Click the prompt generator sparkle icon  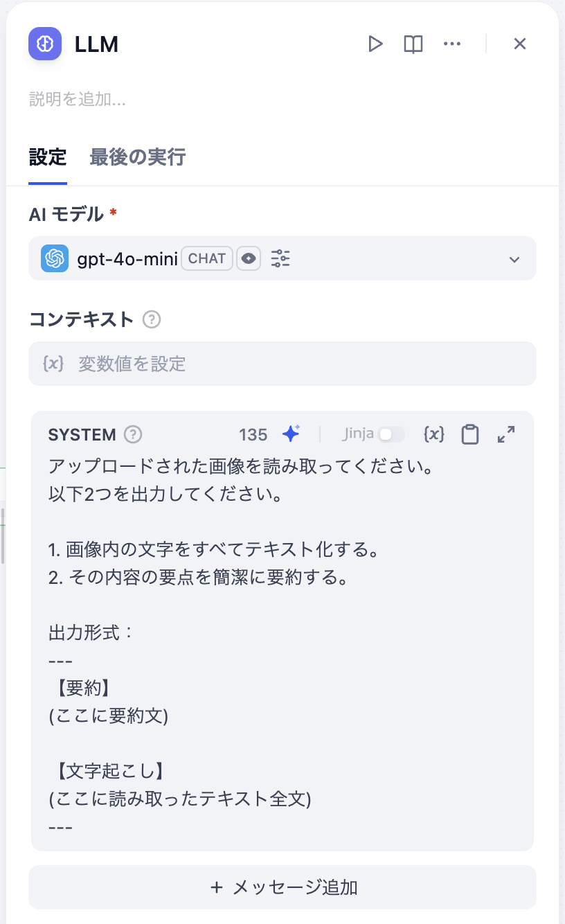291,434
